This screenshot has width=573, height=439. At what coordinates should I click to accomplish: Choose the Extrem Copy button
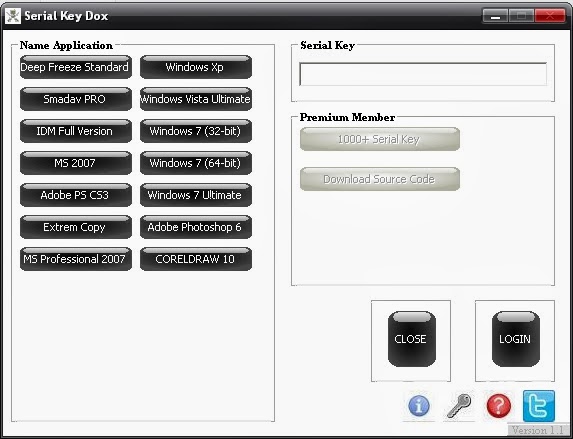76,227
